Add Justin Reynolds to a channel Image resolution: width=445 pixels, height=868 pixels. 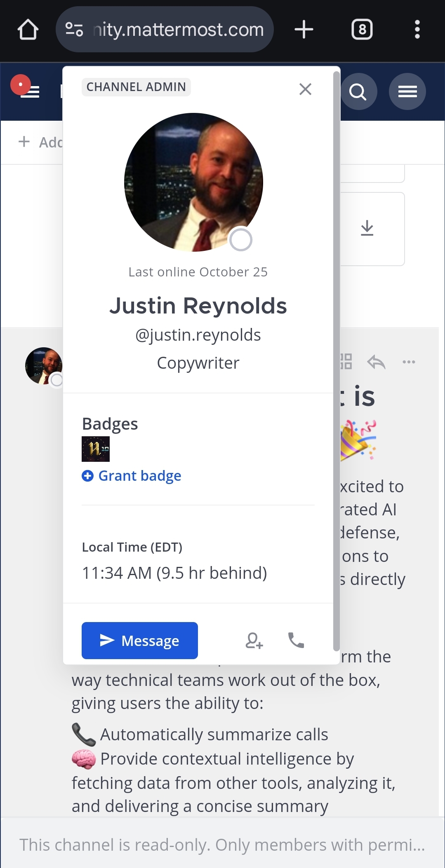pyautogui.click(x=254, y=641)
